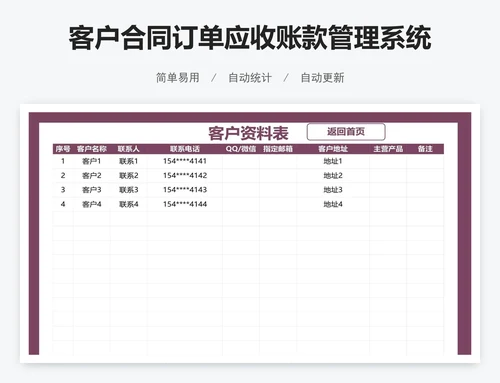Select cell containing 地址2
Viewport: 500px width, 383px height.
pos(333,176)
